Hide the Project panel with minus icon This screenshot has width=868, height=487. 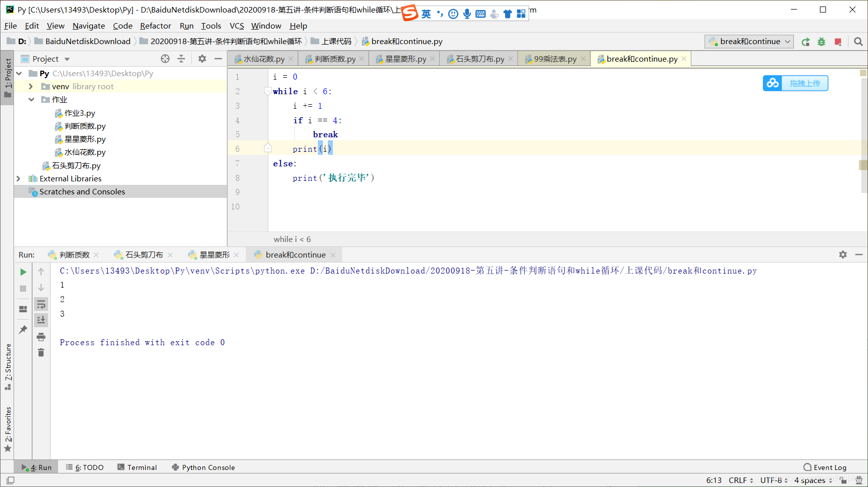(x=218, y=59)
